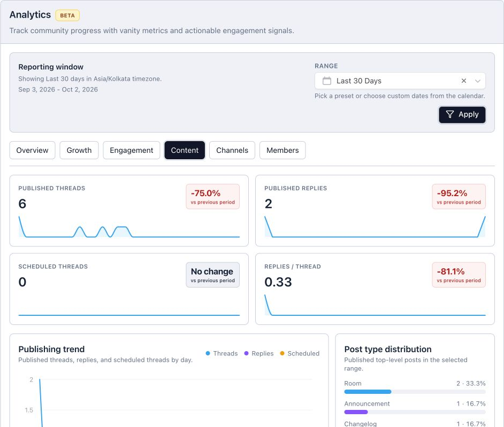The height and width of the screenshot is (427, 504).
Task: Open the Engagement tab
Action: (x=132, y=150)
